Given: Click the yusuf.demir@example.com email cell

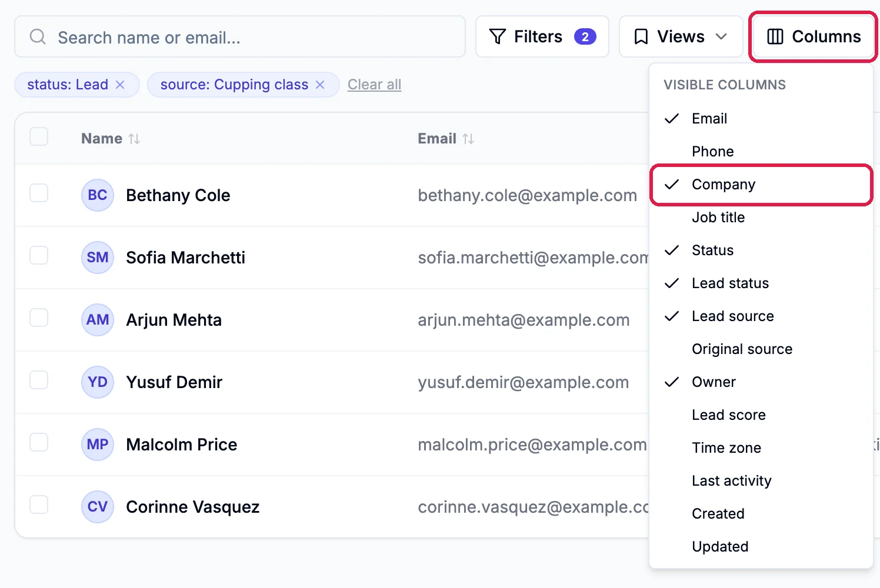Looking at the screenshot, I should [x=523, y=382].
